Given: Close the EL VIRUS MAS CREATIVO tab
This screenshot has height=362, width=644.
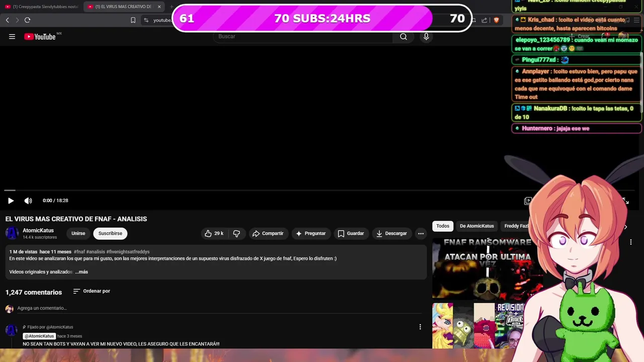Looking at the screenshot, I should pos(159,7).
